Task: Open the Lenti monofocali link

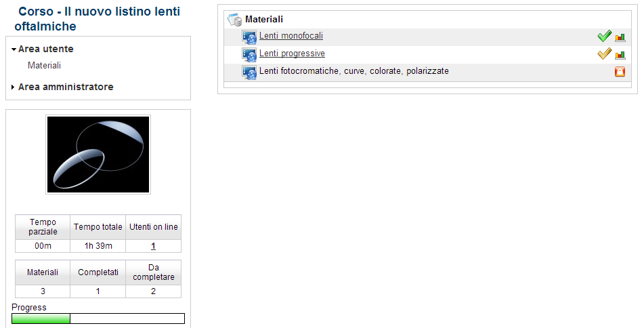Action: (291, 36)
